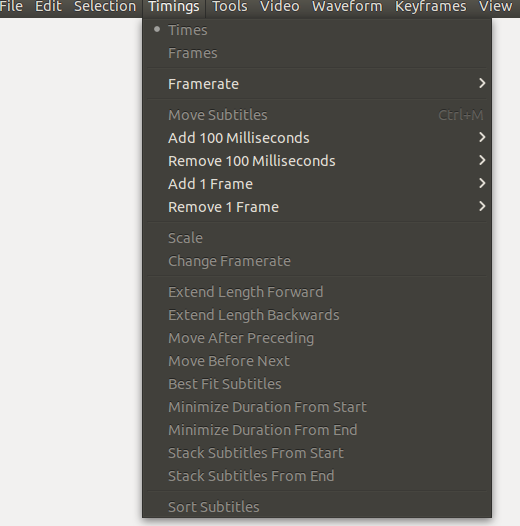This screenshot has height=526, width=520.
Task: Open the Add 100 Milliseconds submenu
Action: coord(317,138)
